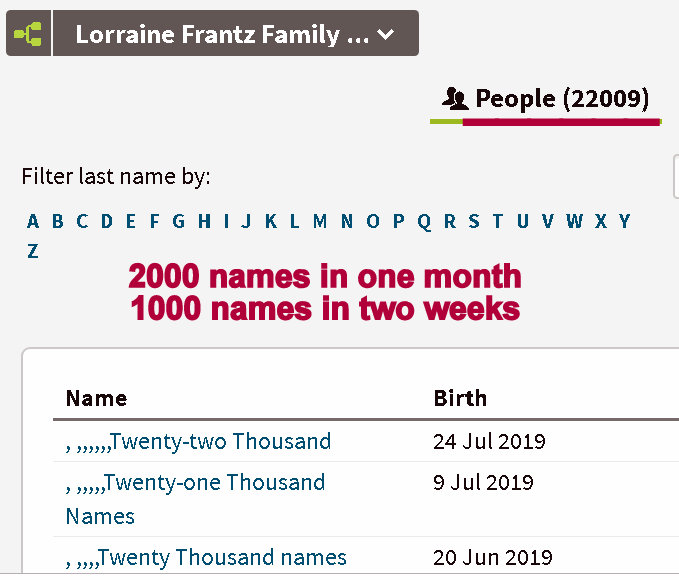Click the green family tree icon

[27, 34]
